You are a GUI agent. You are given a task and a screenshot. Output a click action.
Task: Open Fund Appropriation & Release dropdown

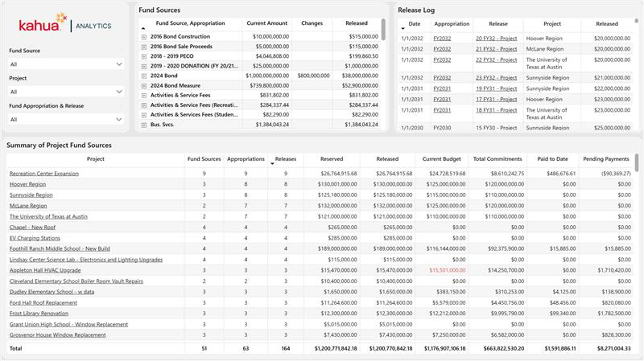66,119
